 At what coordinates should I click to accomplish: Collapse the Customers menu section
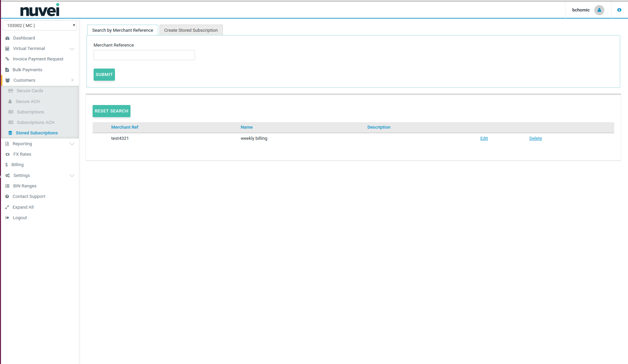(x=72, y=80)
